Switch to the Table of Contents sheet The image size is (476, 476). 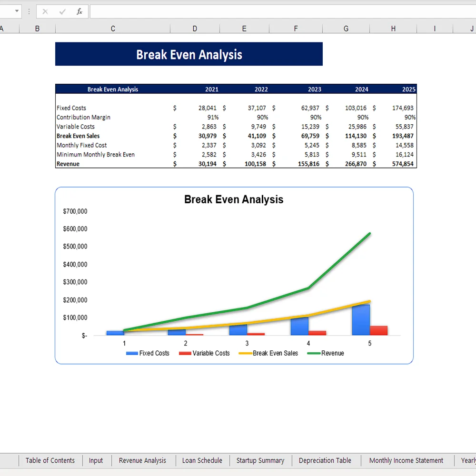[x=50, y=460]
